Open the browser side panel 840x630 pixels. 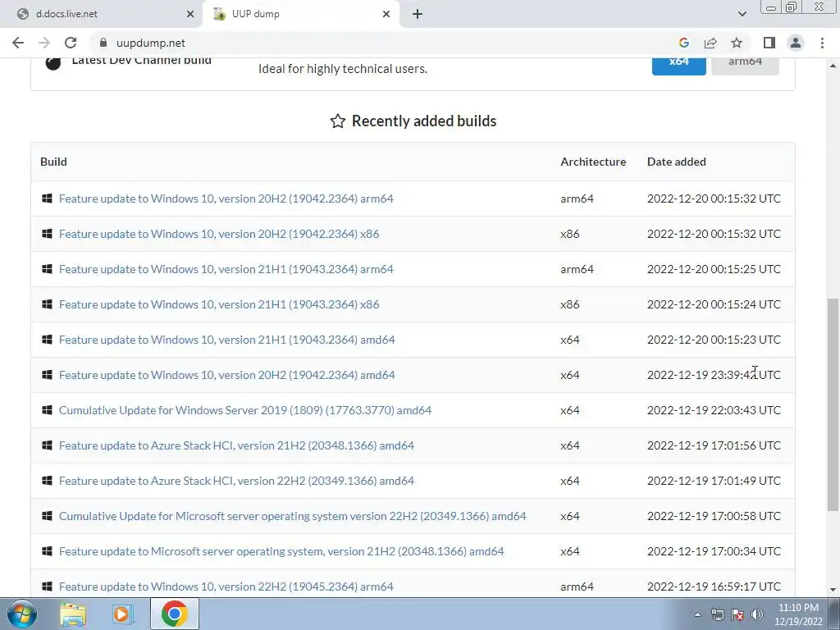(769, 43)
